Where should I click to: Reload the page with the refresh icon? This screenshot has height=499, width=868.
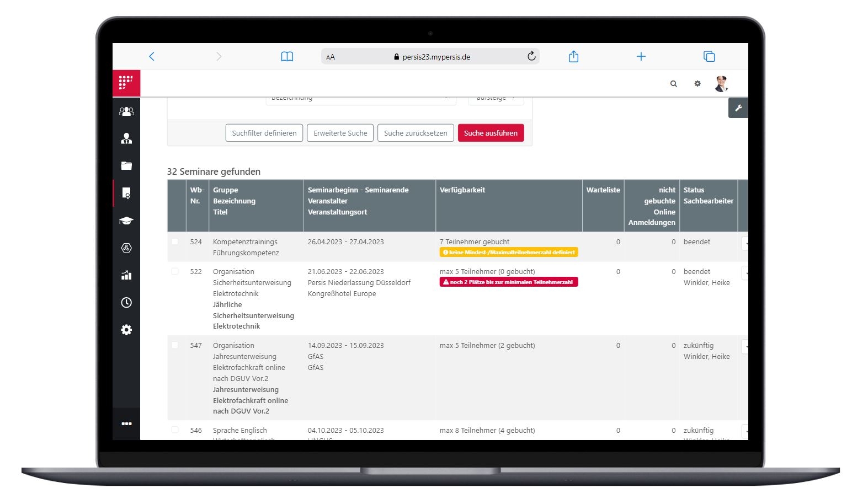(531, 56)
